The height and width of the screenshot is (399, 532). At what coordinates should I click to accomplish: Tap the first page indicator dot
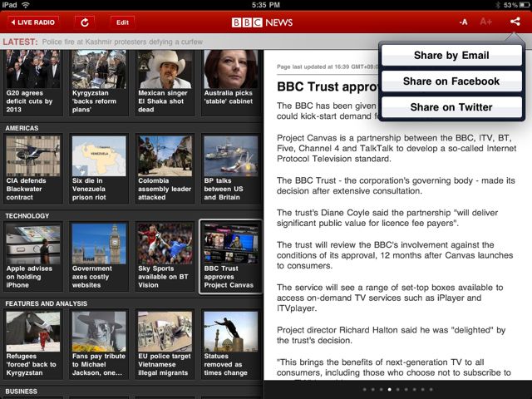(365, 390)
